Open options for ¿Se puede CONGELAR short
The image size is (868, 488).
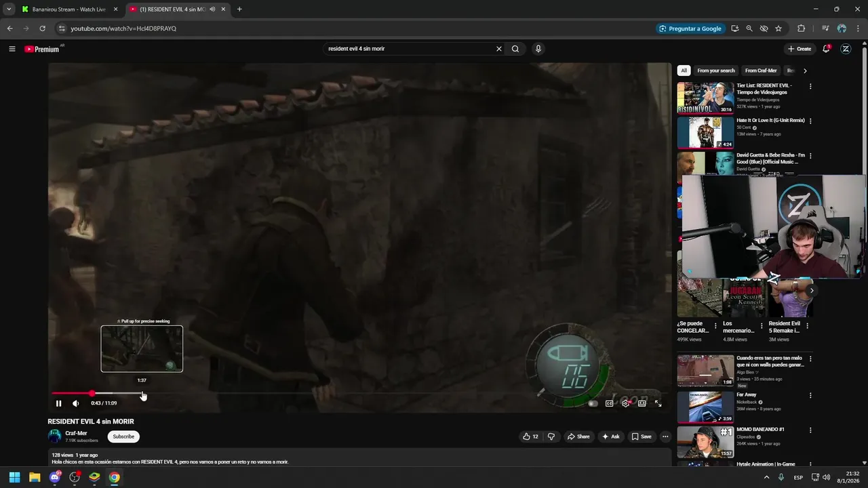click(715, 326)
